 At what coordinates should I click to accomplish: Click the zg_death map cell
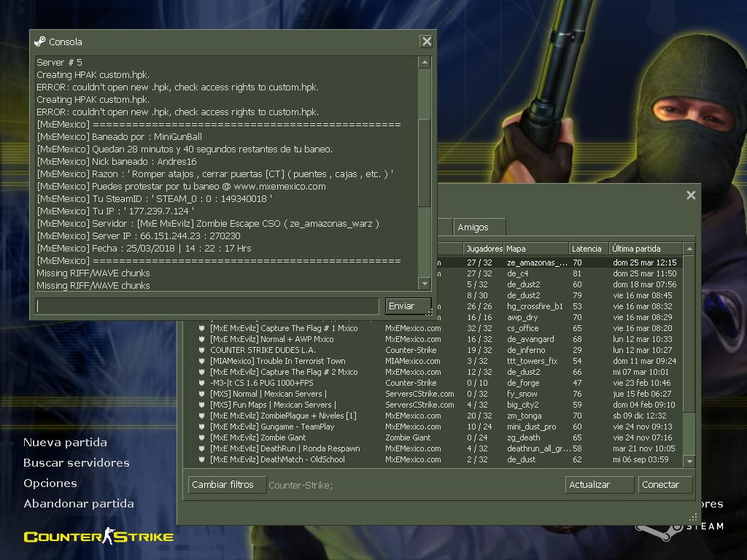tap(523, 437)
